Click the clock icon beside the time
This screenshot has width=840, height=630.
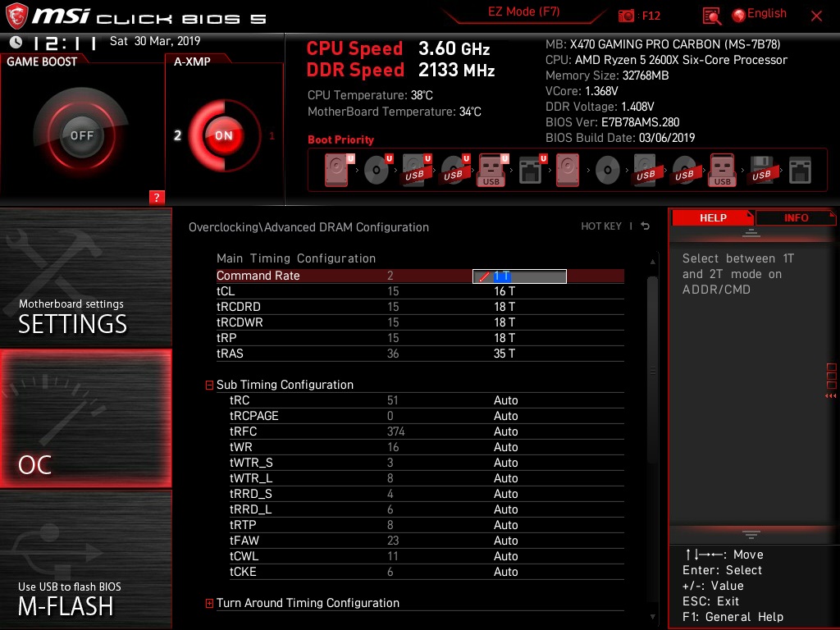[16, 42]
